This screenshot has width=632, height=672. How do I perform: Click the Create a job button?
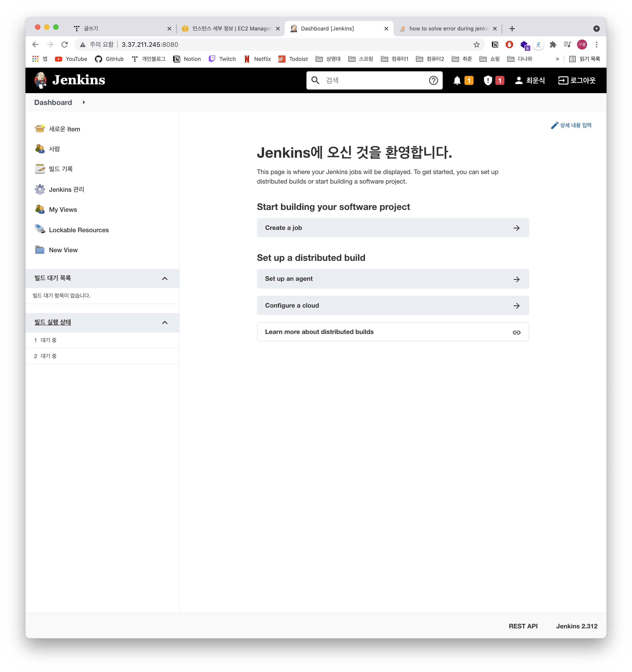(x=393, y=228)
